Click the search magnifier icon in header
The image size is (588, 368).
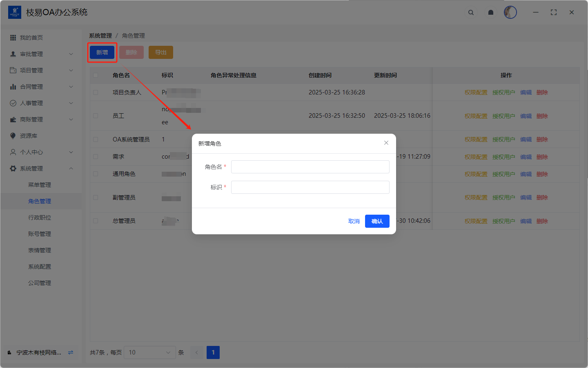tap(471, 13)
